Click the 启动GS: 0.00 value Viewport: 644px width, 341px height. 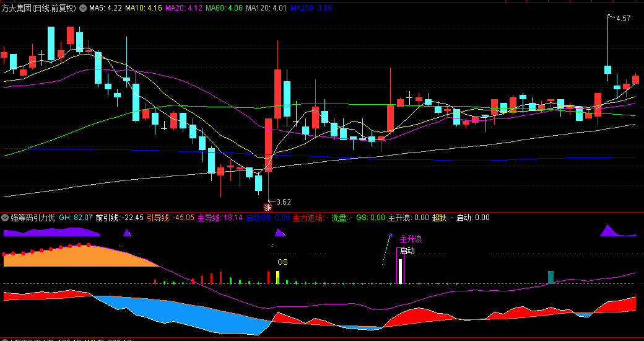point(268,218)
